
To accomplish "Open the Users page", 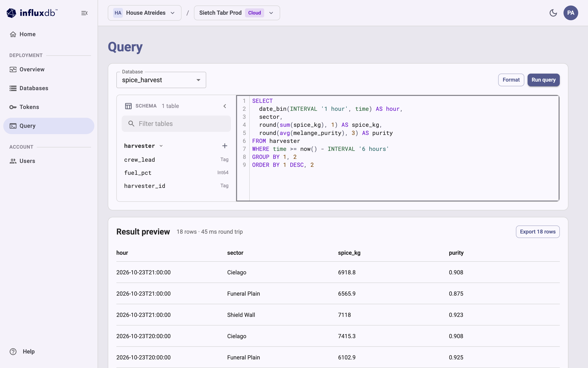I will click(x=49, y=161).
